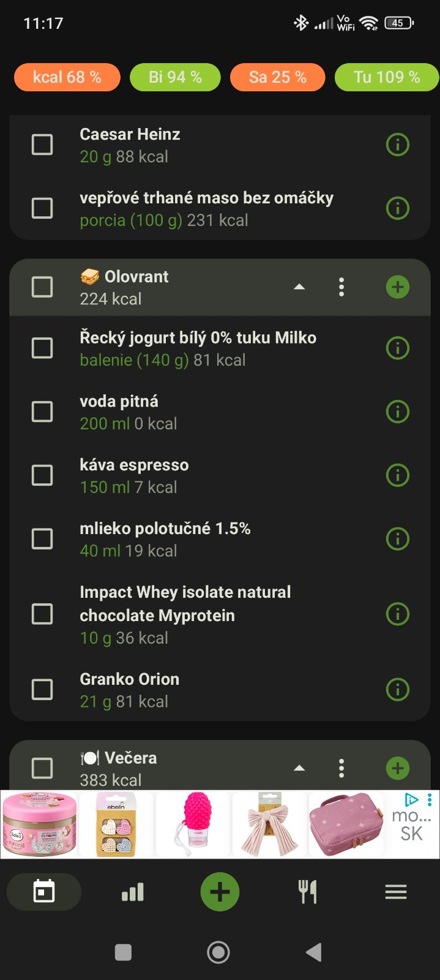
Task: Show info for Granko Orion
Action: [398, 690]
